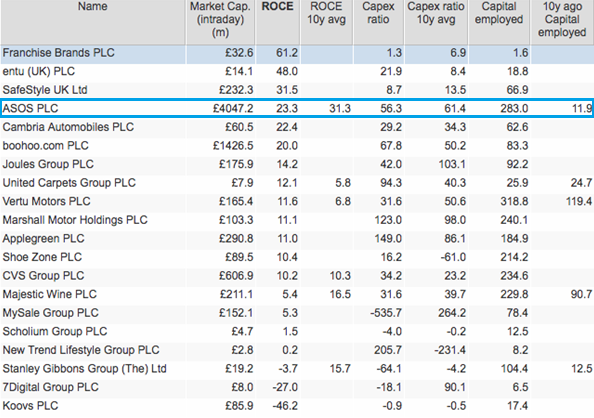Viewport: 594px width, 418px height.
Task: Click the Market Cap. (intraday) column header
Action: click(x=220, y=19)
